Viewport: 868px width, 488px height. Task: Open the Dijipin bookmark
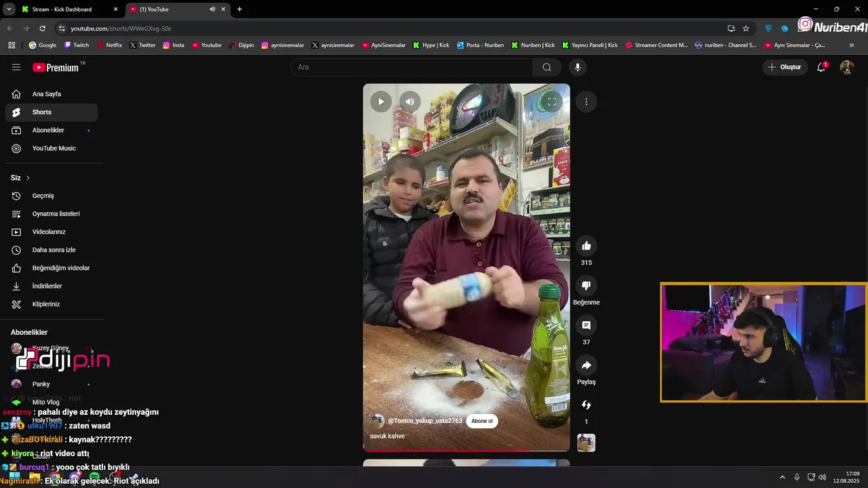[241, 45]
